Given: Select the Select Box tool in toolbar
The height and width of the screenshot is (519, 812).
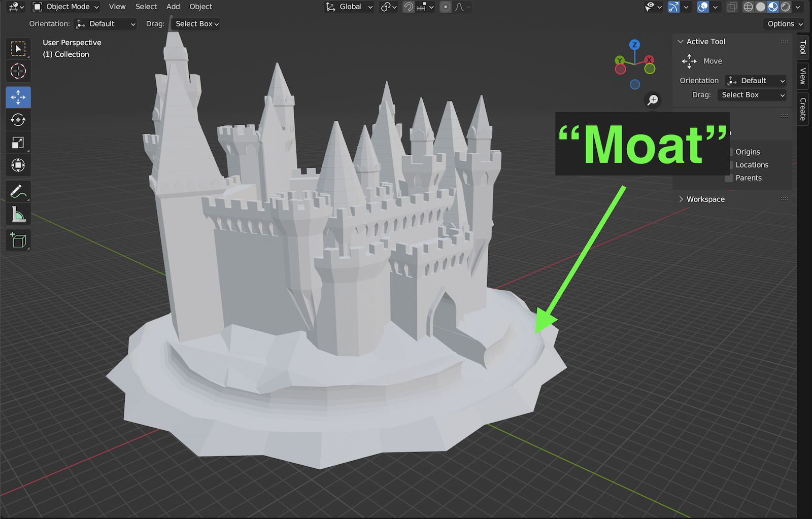Looking at the screenshot, I should [x=18, y=49].
